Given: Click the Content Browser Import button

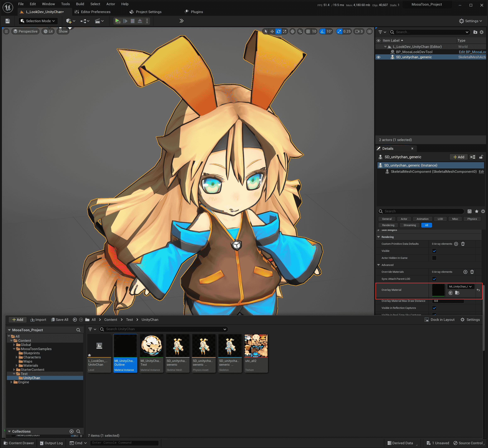Looking at the screenshot, I should point(38,320).
